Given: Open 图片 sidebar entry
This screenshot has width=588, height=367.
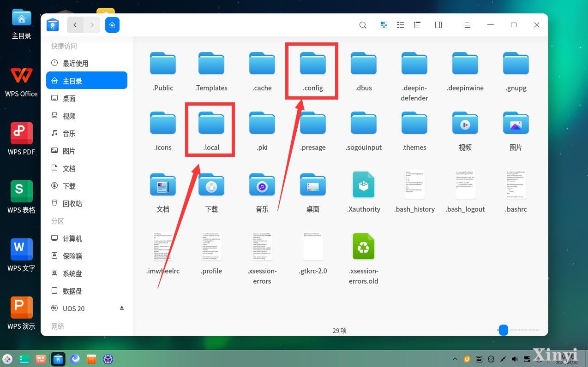Looking at the screenshot, I should 87,151.
